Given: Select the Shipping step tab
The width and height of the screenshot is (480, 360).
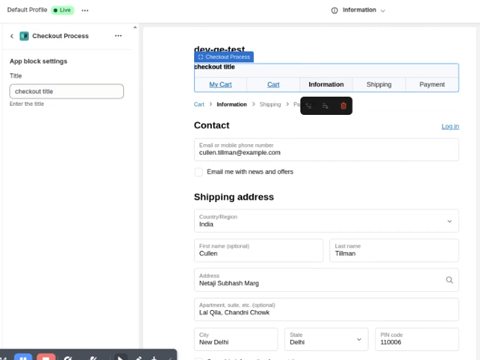Looking at the screenshot, I should (x=379, y=85).
